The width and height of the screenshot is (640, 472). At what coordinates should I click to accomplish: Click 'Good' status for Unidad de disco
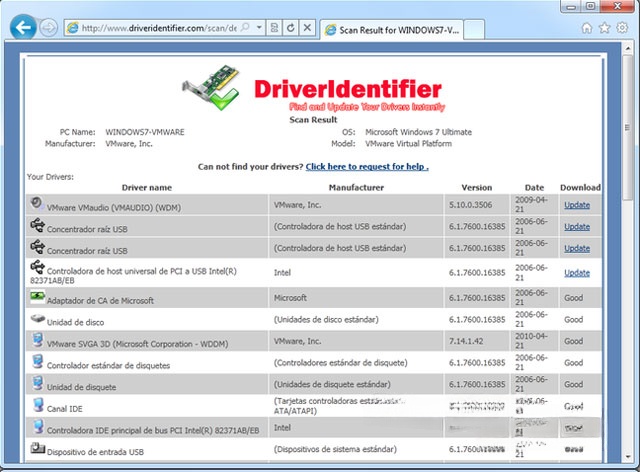tap(573, 319)
